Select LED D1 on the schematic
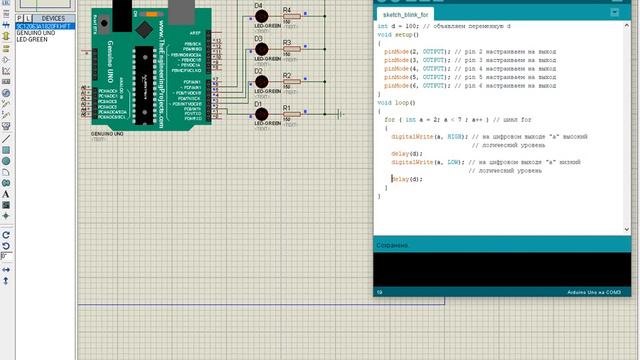Screen dimensions: 640x360 point(262,114)
